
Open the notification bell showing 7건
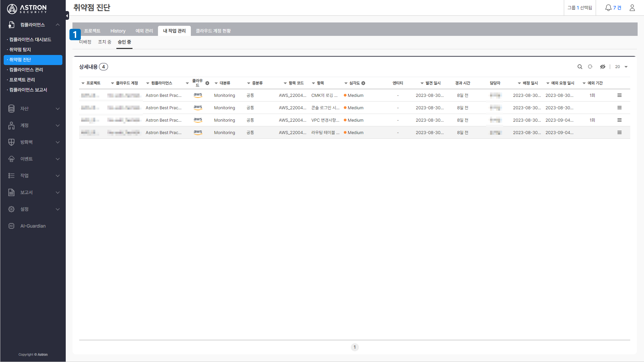pyautogui.click(x=613, y=8)
